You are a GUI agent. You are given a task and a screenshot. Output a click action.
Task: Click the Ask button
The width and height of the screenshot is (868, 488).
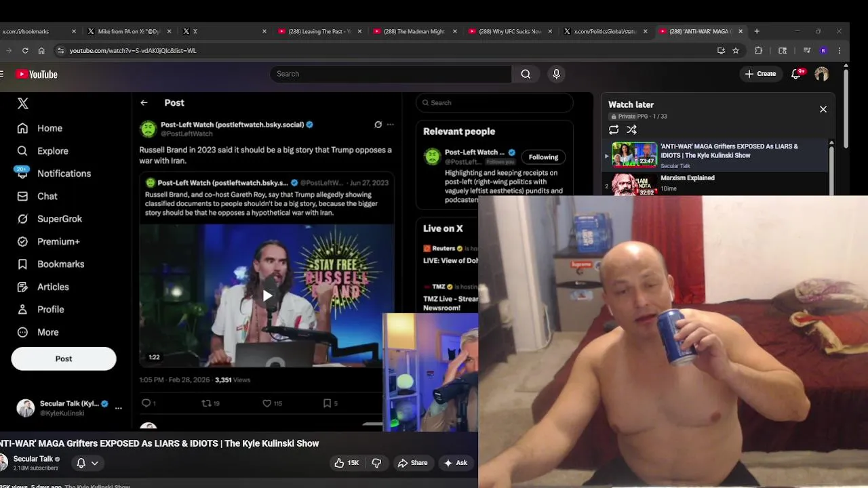(x=455, y=463)
